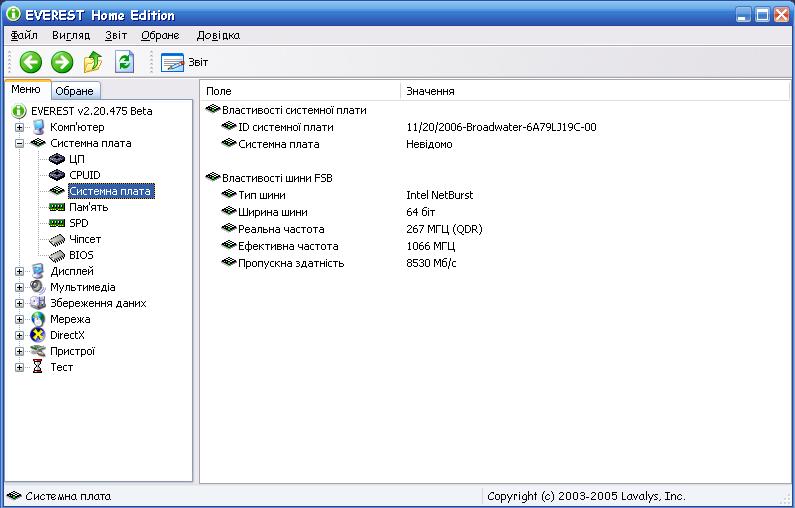
Task: Minimize the EVEREST window
Action: tap(743, 15)
